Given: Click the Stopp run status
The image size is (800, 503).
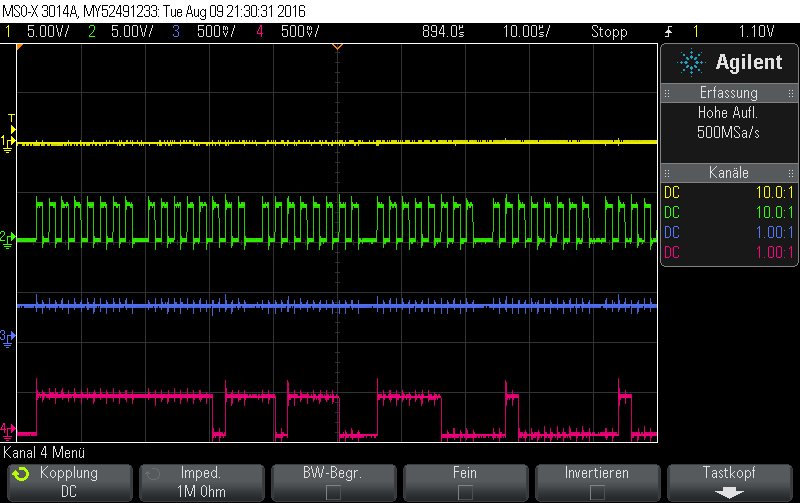Looking at the screenshot, I should (609, 32).
